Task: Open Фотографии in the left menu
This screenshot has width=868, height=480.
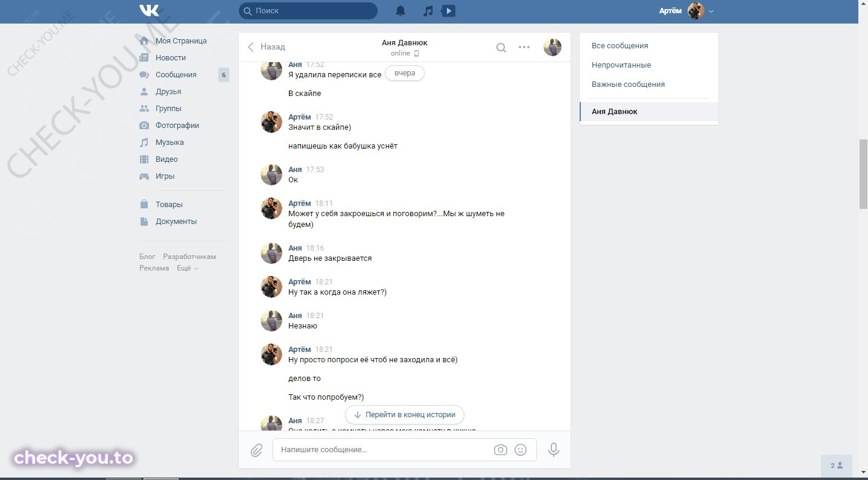Action: click(x=177, y=126)
